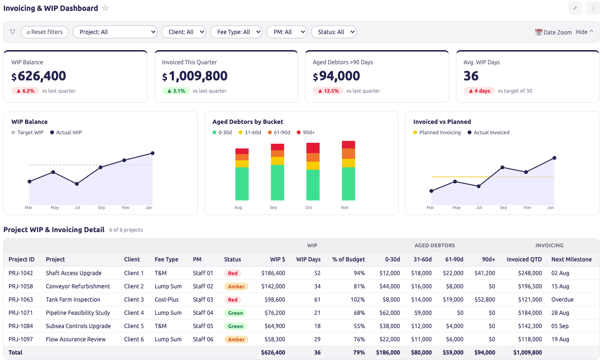Click the Client 6 cell
Screen dimensions: 603x364
coord(134,339)
